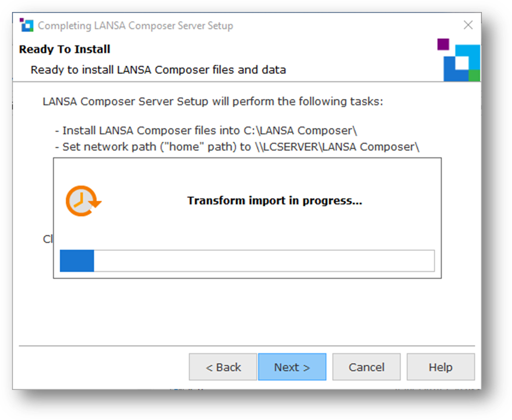Image resolution: width=512 pixels, height=420 pixels.
Task: Click the 'will perform the following tasks' text
Action: tap(213, 102)
